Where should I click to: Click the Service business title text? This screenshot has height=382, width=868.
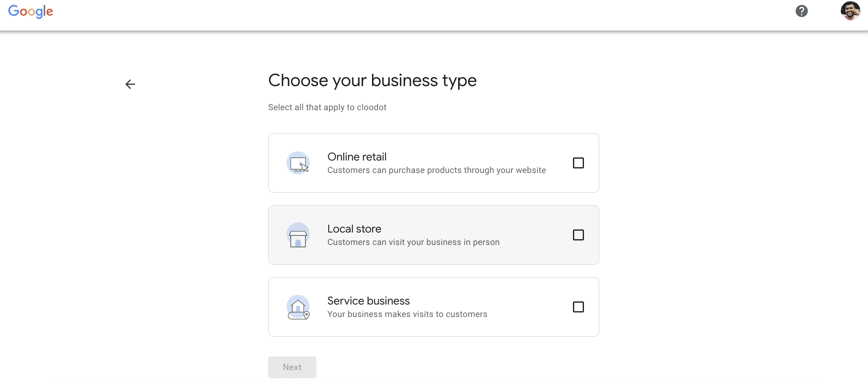368,301
